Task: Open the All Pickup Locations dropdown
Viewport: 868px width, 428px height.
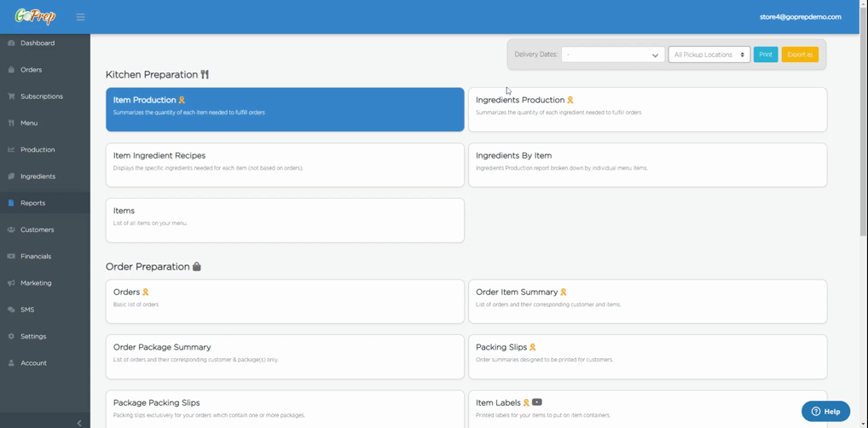Action: [709, 55]
